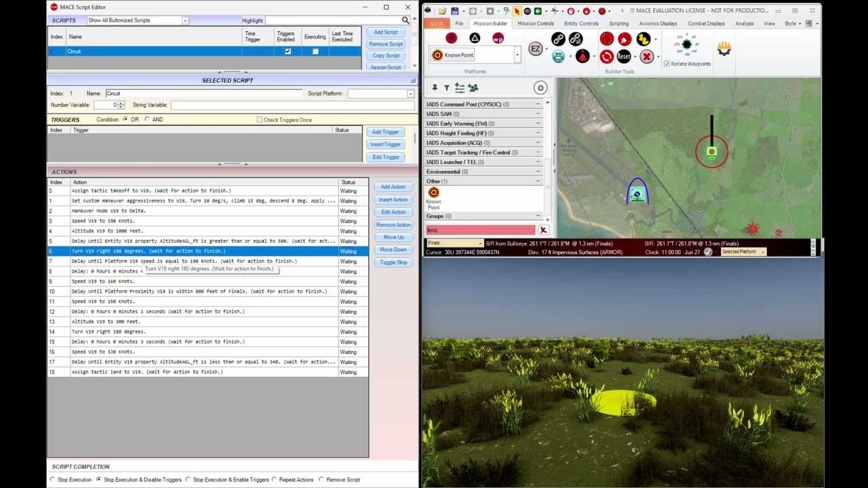Select Stop Execution completion option

coord(53,480)
